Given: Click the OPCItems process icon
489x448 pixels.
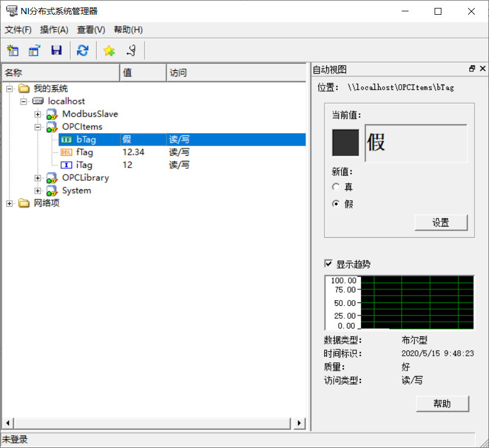Looking at the screenshot, I should point(52,127).
